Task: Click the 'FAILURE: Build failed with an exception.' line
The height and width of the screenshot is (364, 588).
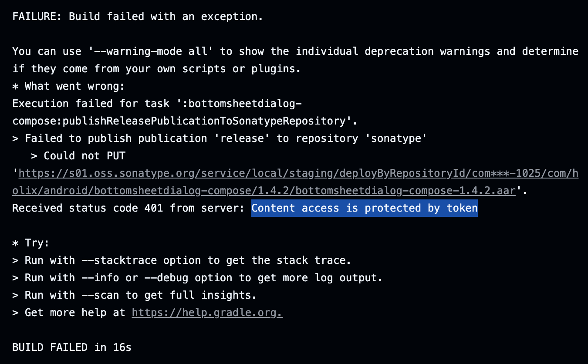Action: click(138, 17)
